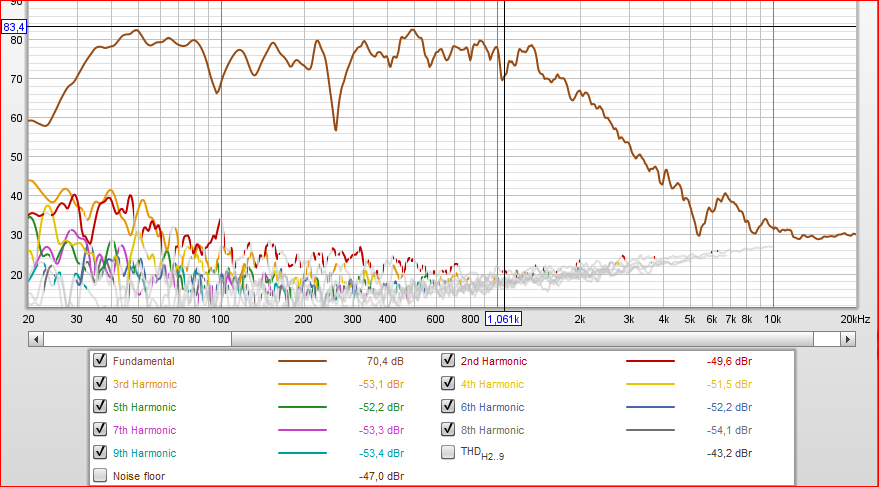Click the 1,061k cursor frequency label
This screenshot has width=879, height=487.
(503, 319)
